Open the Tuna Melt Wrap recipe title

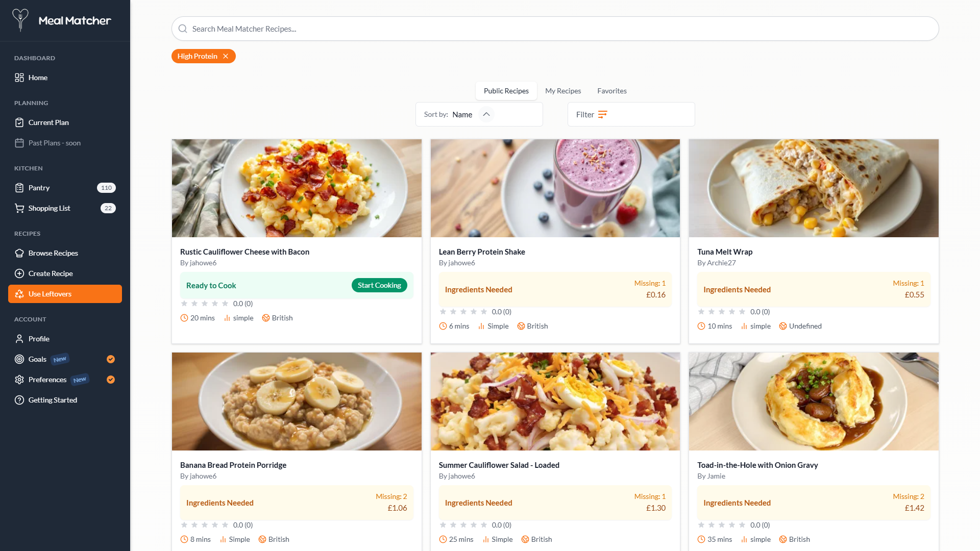(725, 252)
